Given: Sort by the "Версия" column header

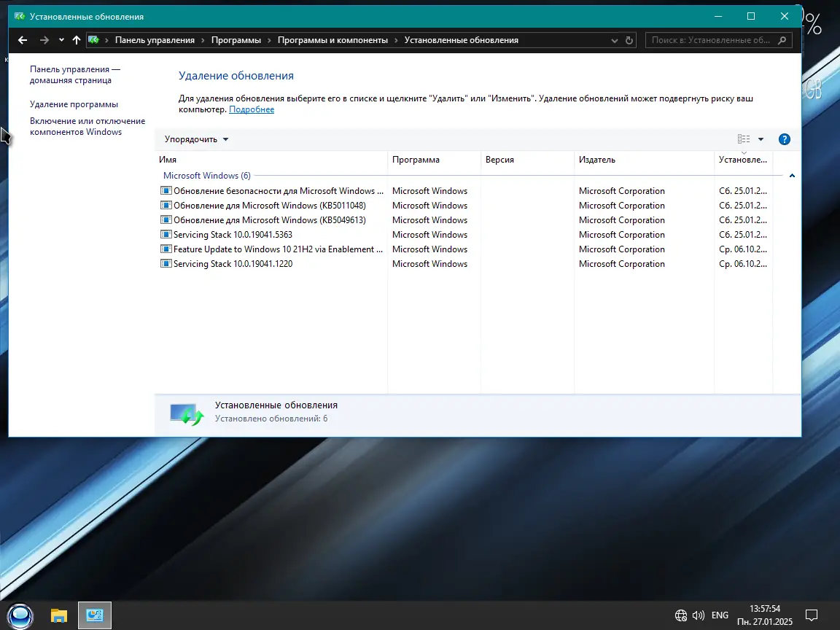Looking at the screenshot, I should click(x=527, y=160).
